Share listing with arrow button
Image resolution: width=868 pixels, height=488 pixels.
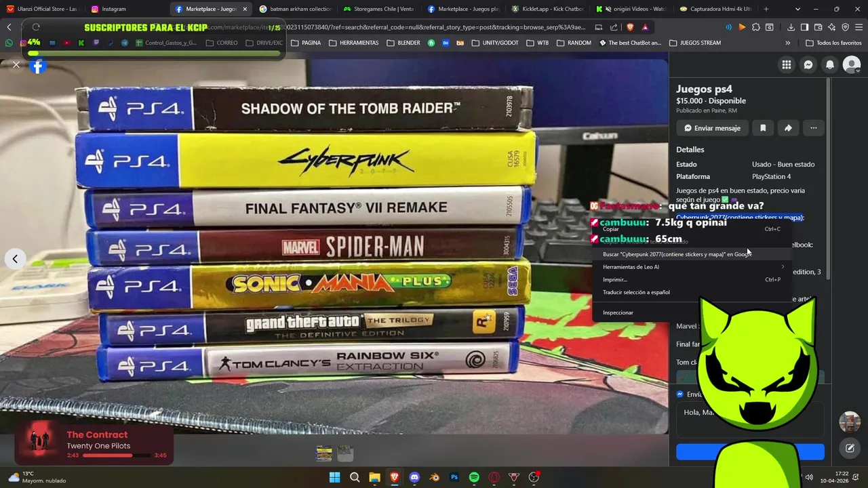(x=788, y=128)
